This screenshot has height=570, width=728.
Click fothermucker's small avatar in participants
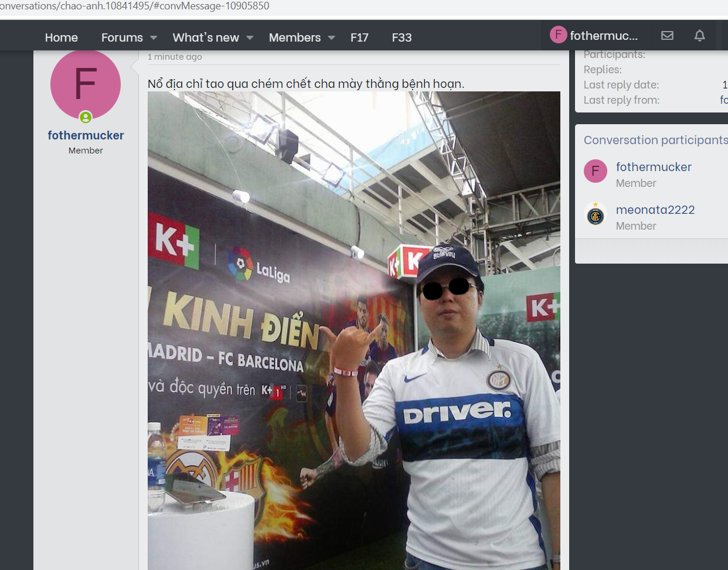[596, 171]
